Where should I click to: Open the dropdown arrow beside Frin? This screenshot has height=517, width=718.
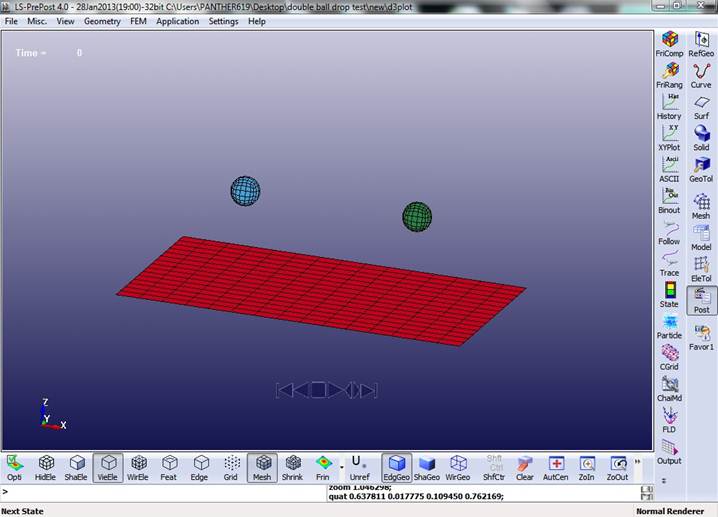pyautogui.click(x=342, y=468)
